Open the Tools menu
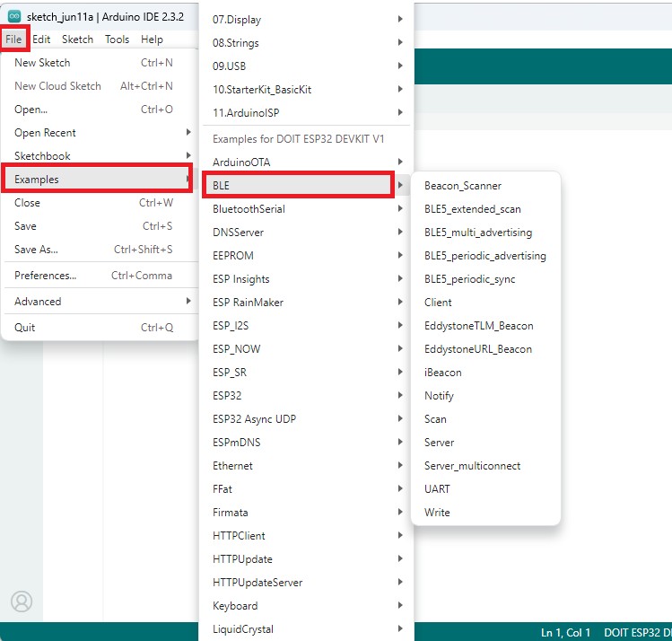Screen dimensions: 672x641 (x=117, y=40)
